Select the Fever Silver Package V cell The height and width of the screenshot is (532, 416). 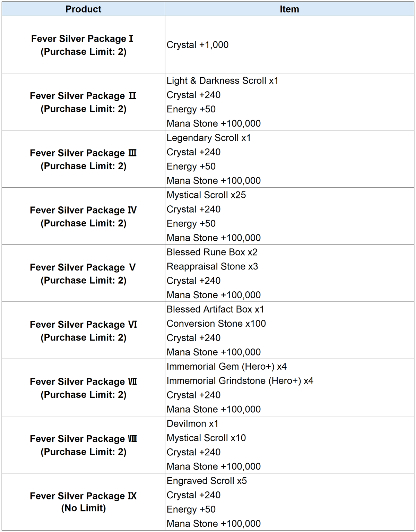(x=83, y=274)
